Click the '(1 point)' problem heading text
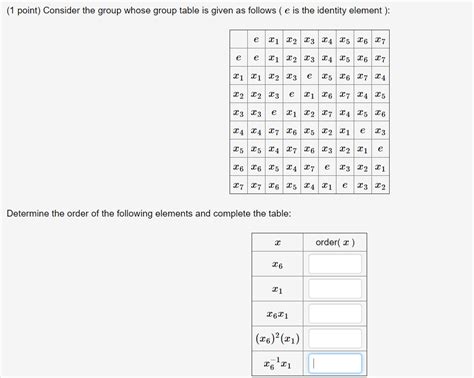The width and height of the screenshot is (474, 378). (24, 11)
